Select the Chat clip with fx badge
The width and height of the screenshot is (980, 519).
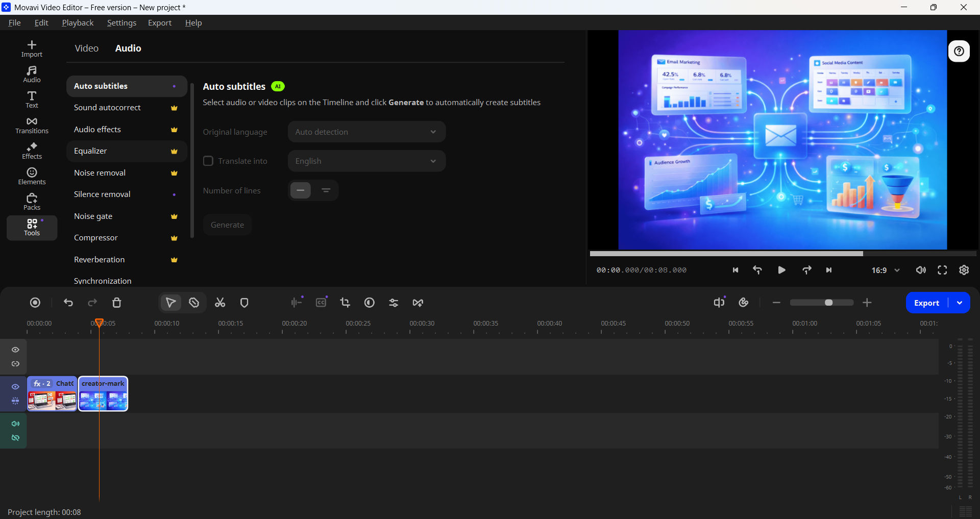[52, 393]
